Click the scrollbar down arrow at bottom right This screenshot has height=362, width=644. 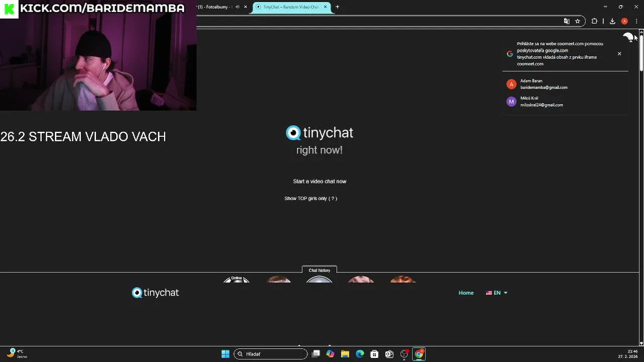tap(641, 343)
